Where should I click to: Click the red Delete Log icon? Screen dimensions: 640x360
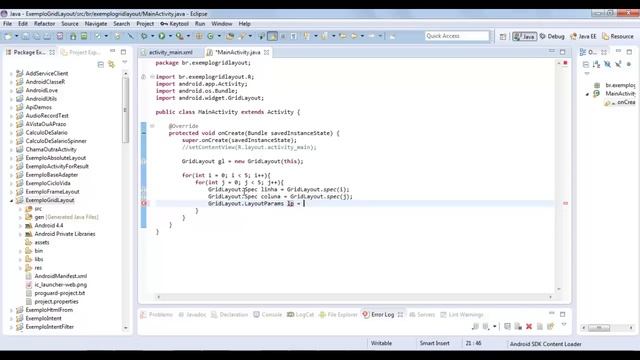(529, 326)
